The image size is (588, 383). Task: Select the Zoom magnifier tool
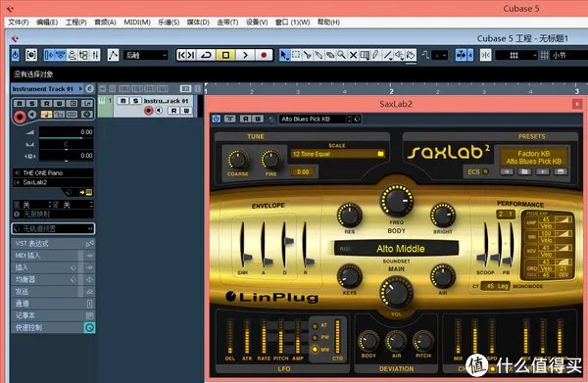pyautogui.click(x=342, y=55)
